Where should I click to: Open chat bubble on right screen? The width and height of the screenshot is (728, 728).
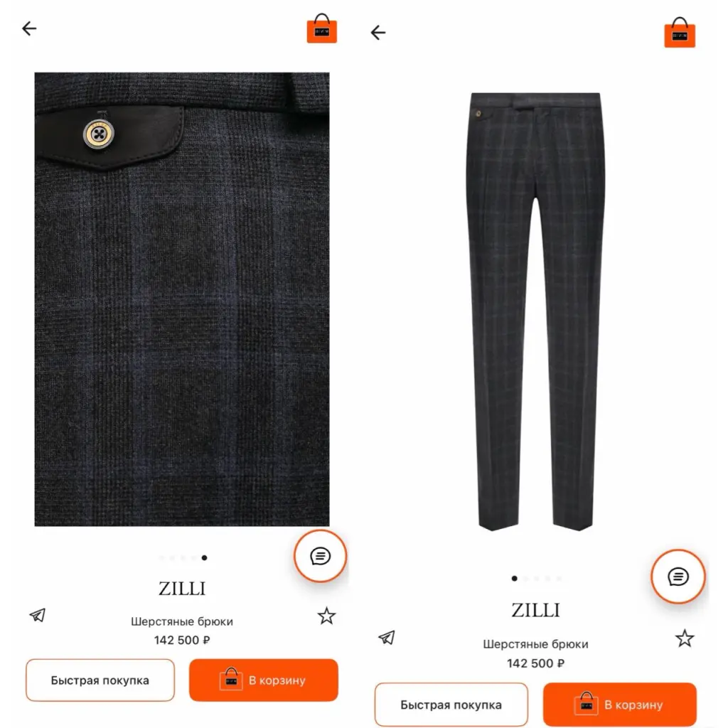pyautogui.click(x=678, y=577)
